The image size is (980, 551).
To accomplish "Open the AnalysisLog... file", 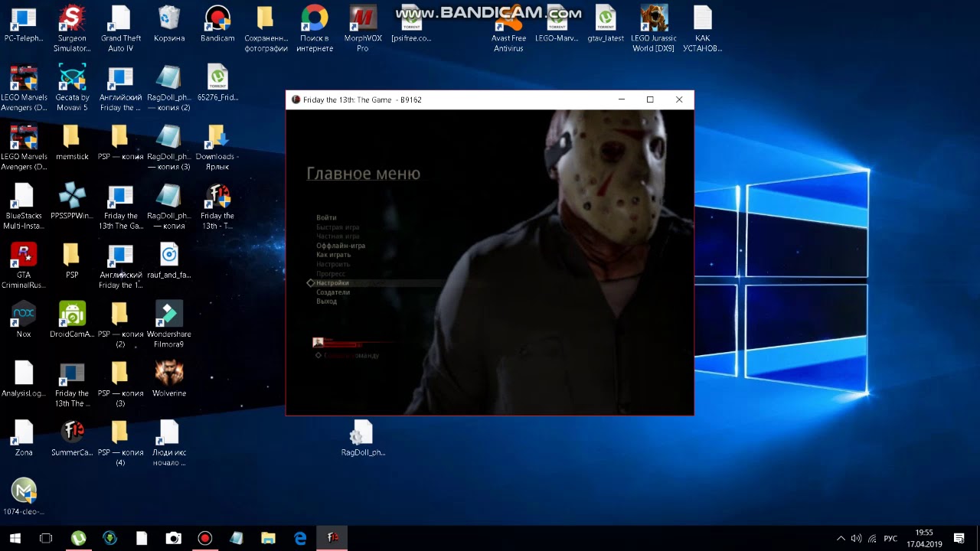I will coord(24,380).
